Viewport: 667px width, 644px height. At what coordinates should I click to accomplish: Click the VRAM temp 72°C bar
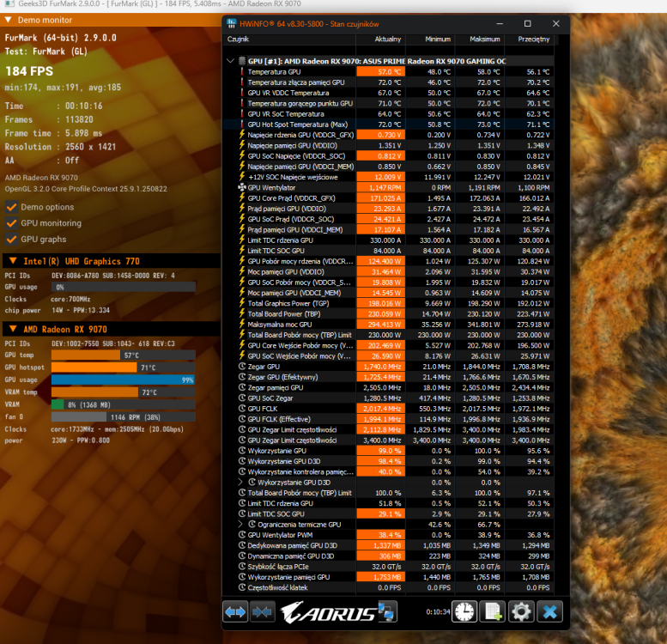coord(124,392)
